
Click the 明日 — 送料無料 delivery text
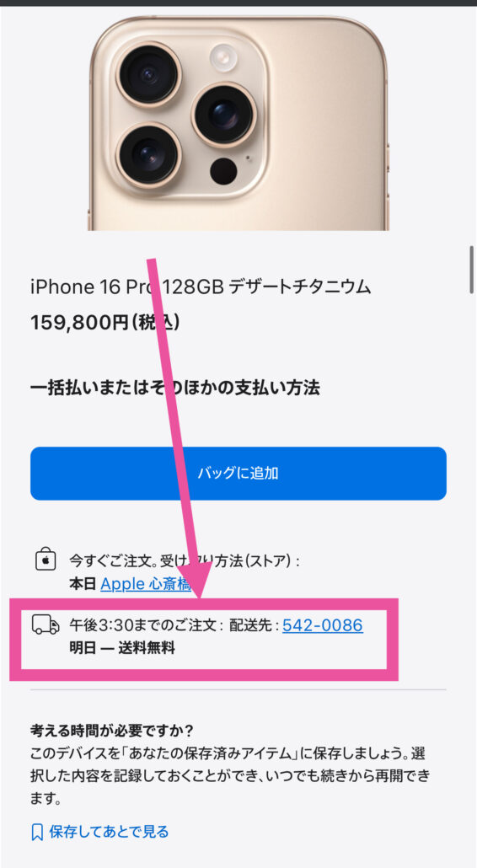pos(121,648)
